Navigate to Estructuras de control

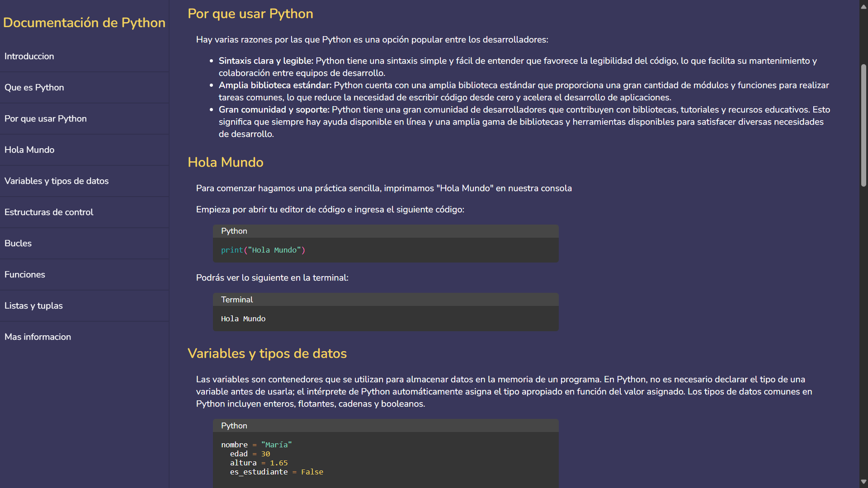85,212
